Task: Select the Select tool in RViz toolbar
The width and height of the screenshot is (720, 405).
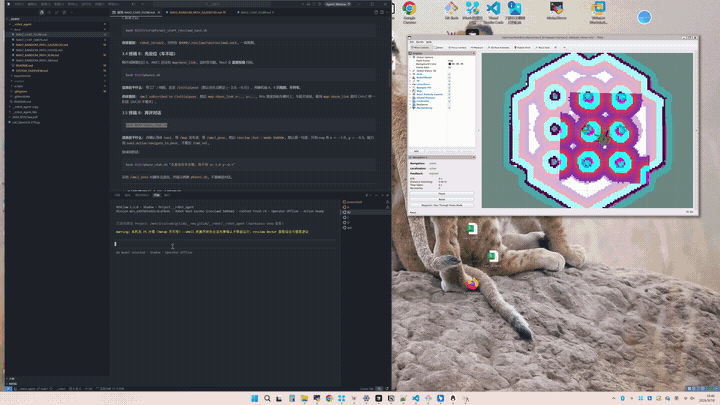Action: pos(439,47)
